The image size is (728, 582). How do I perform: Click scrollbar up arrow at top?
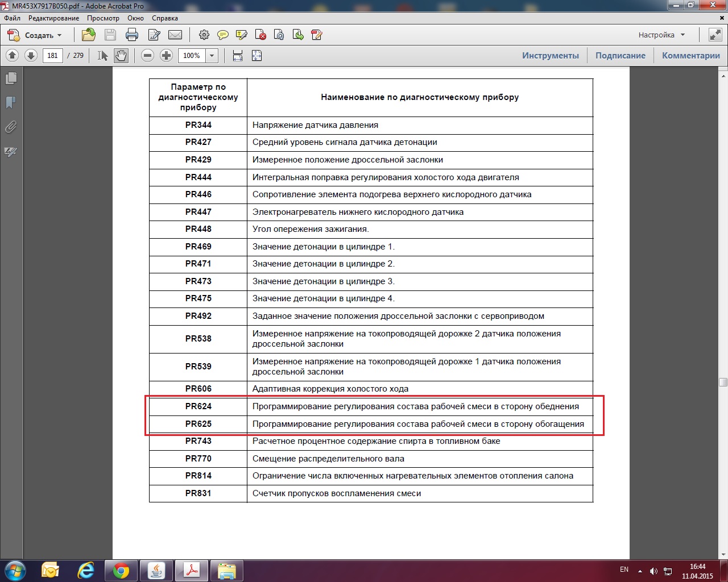[723, 75]
